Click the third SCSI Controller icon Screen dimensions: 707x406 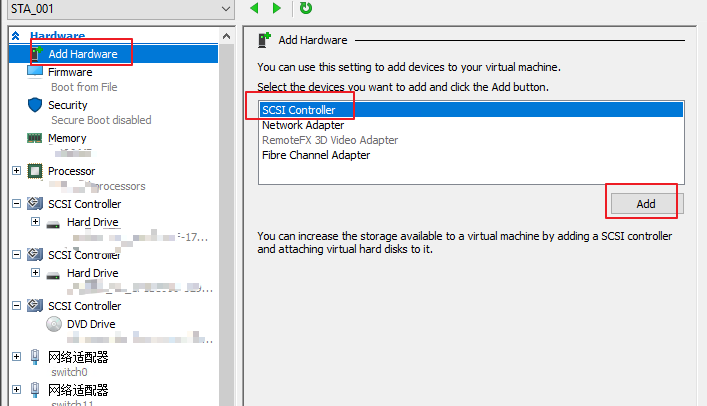35,305
